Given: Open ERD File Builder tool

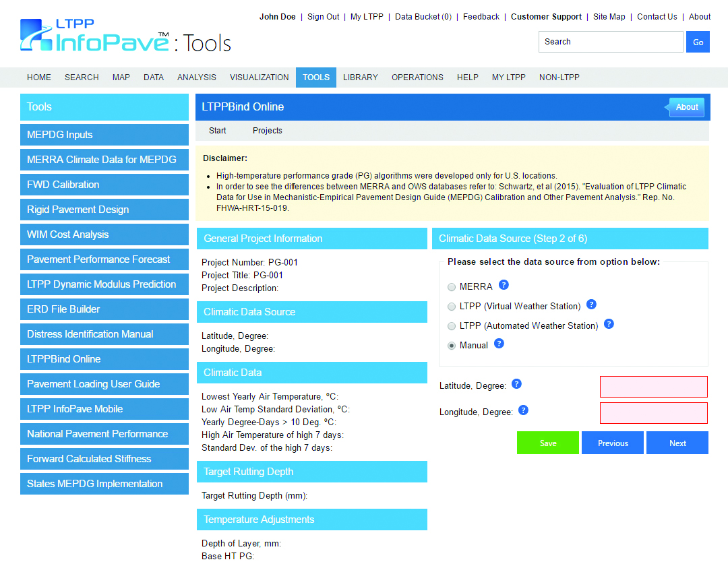Looking at the screenshot, I should 104,309.
